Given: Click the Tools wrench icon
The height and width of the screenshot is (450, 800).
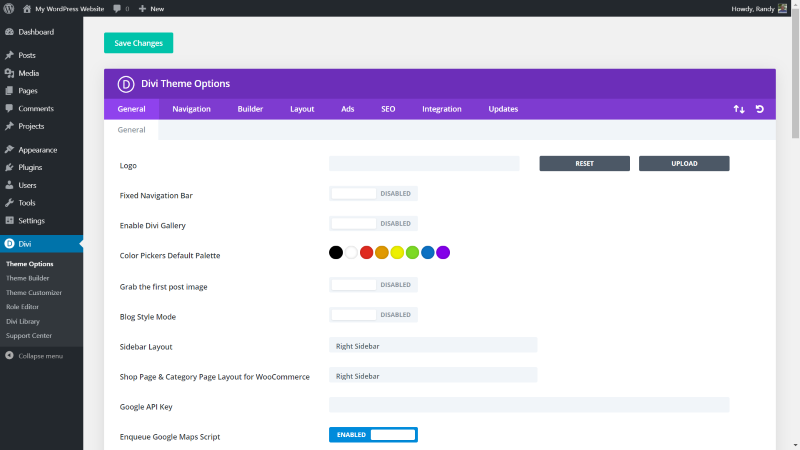Looking at the screenshot, I should (9, 203).
